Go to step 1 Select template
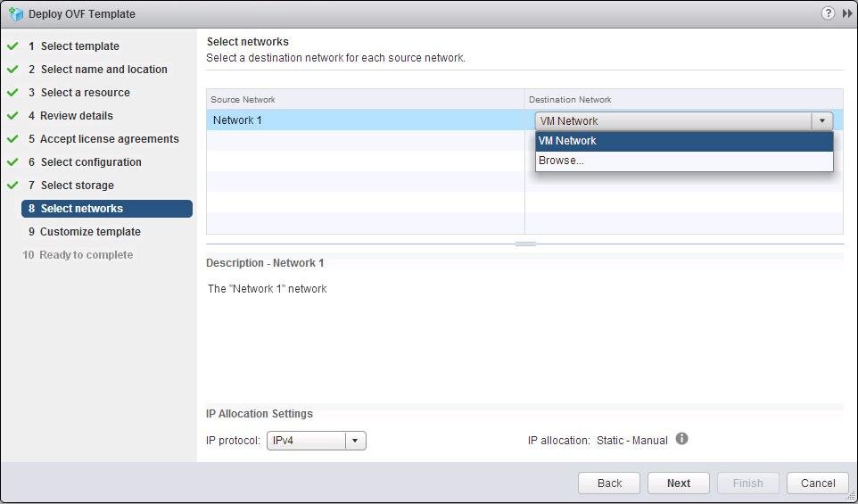 [79, 46]
